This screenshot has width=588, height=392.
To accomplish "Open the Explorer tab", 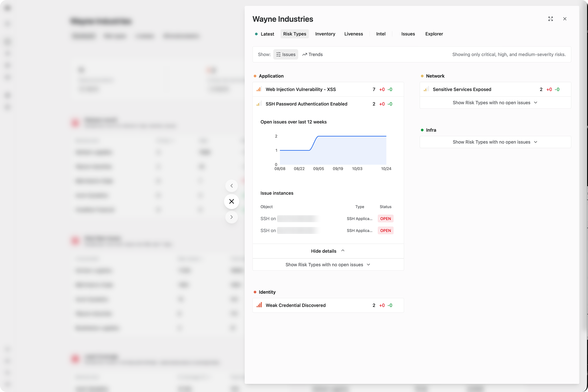I will click(x=434, y=34).
